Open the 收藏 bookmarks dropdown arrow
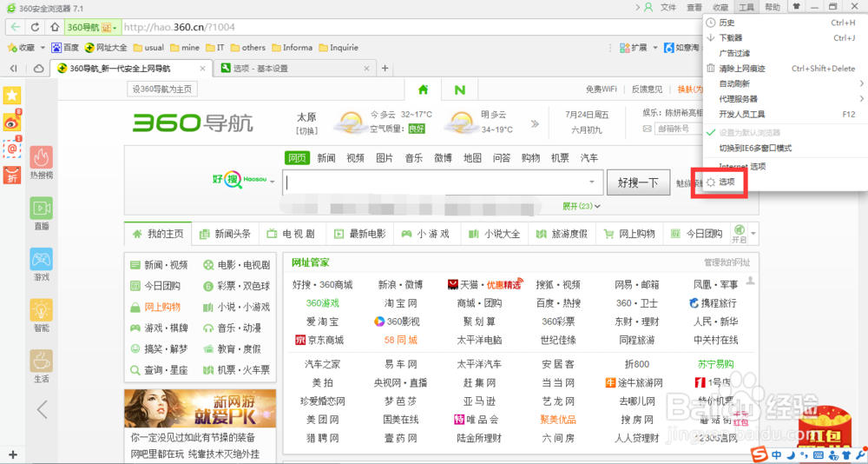The image size is (868, 464). 43,48
